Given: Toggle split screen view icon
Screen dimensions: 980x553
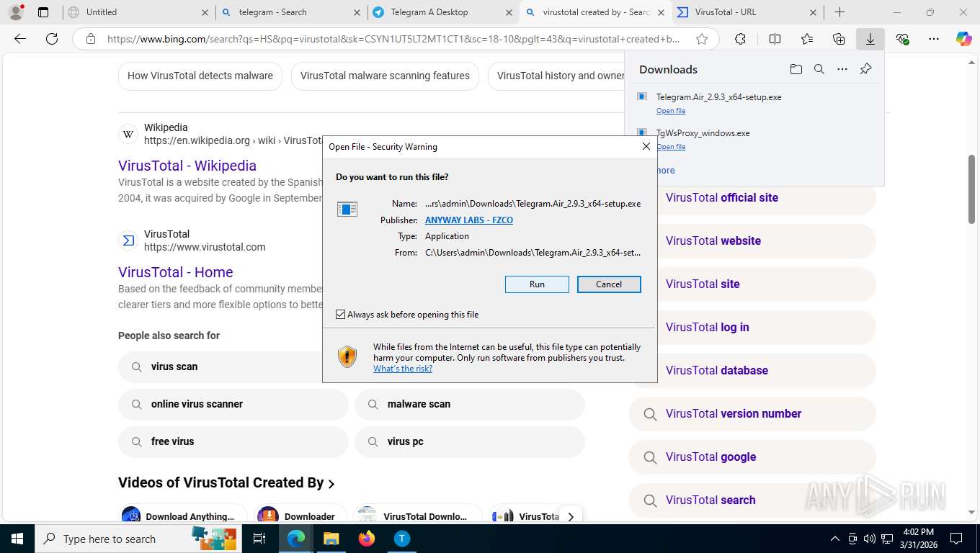Looking at the screenshot, I should point(775,40).
